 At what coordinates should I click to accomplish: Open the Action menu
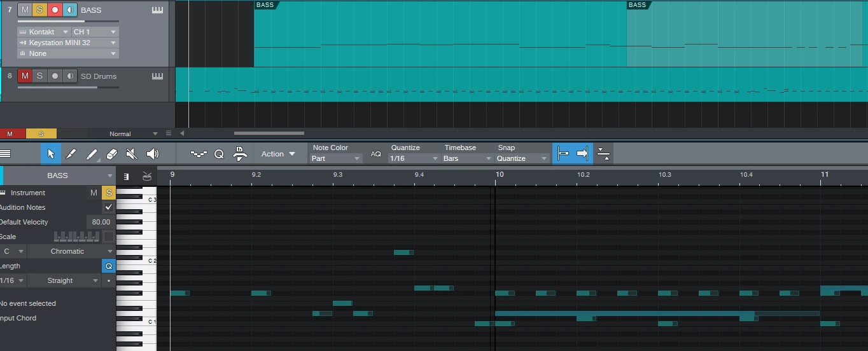coord(278,154)
